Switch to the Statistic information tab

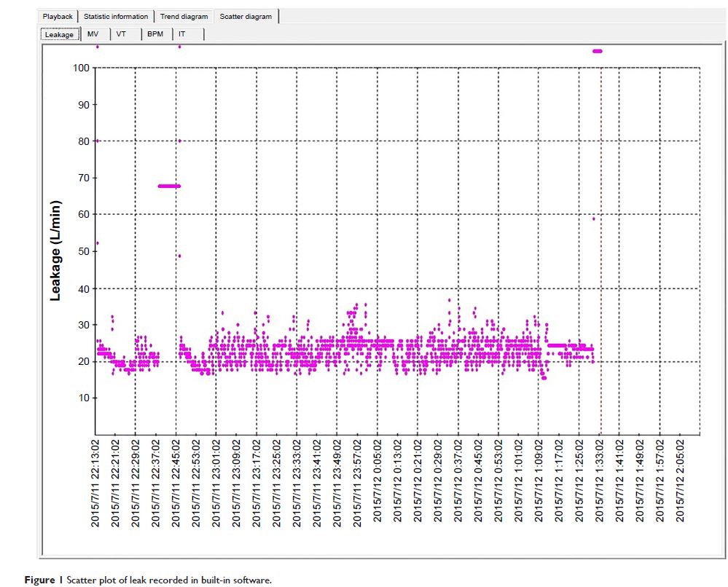click(116, 16)
